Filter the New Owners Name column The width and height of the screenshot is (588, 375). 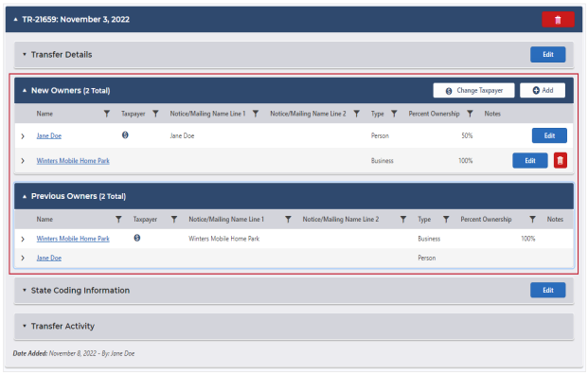[x=107, y=114]
